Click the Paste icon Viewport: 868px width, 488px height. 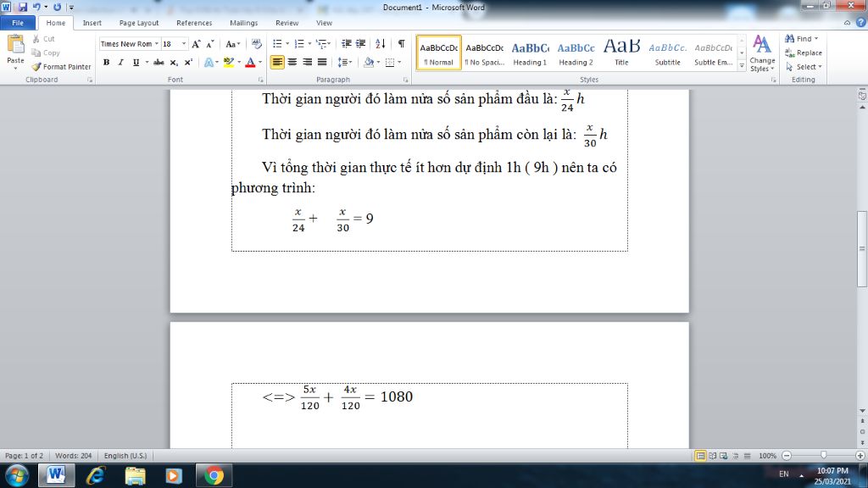tap(15, 46)
